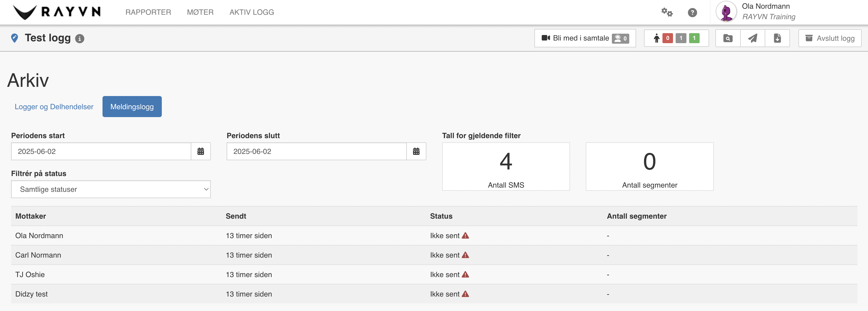Click the Mottaker column header

tap(31, 216)
